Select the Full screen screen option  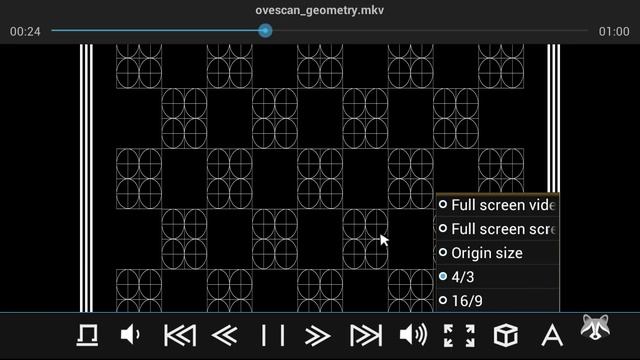(x=498, y=229)
